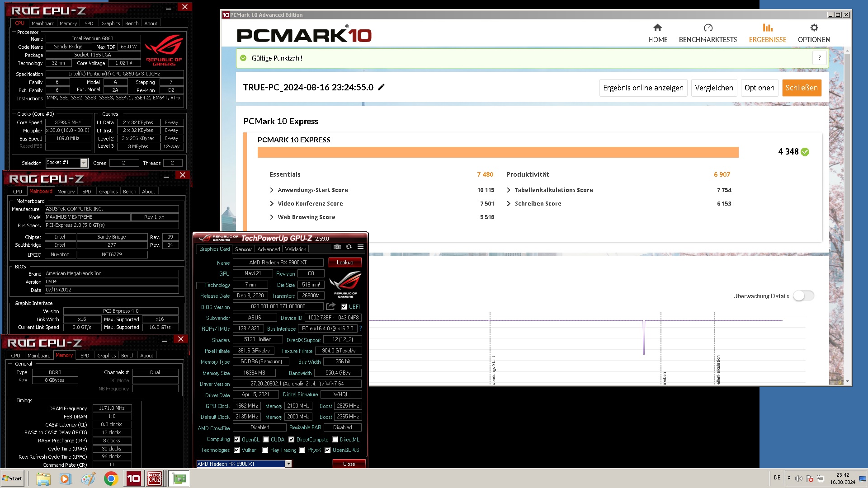This screenshot has height=488, width=868.
Task: Click the volume speaker tray icon
Action: (799, 479)
